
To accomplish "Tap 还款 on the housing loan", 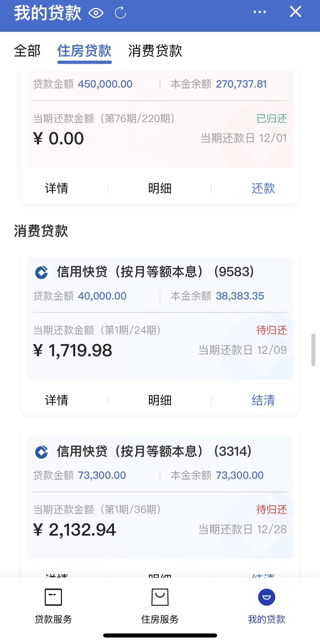I will point(263,188).
